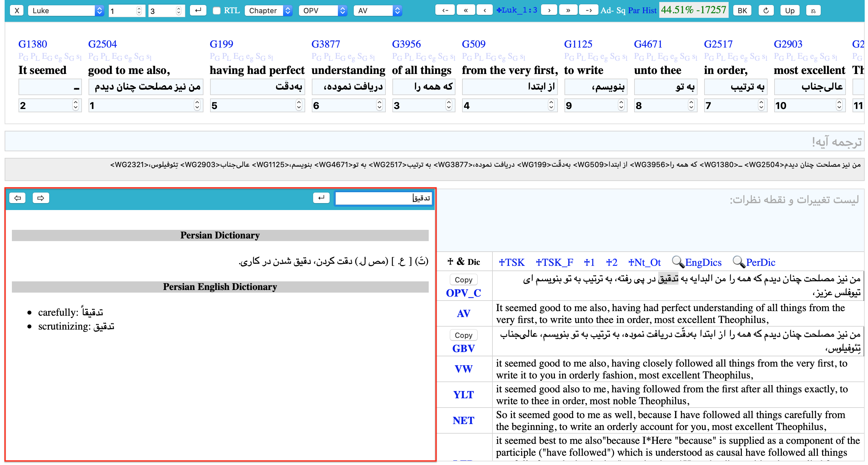The image size is (868, 465).
Task: Click the Ad- toolbar item
Action: (x=607, y=11)
